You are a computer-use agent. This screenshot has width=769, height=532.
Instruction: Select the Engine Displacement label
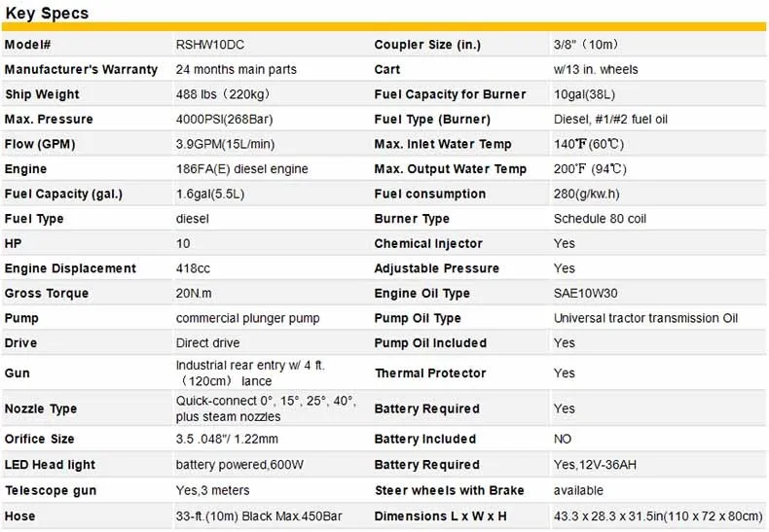point(70,268)
